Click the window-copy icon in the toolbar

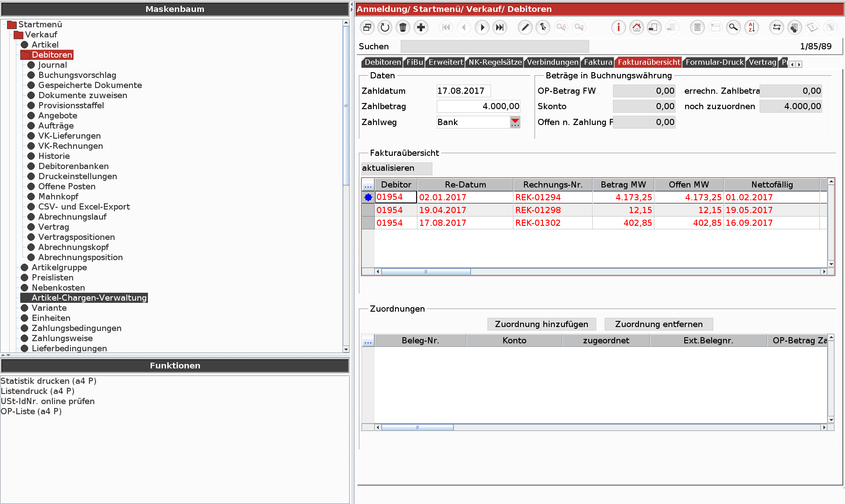tap(367, 28)
